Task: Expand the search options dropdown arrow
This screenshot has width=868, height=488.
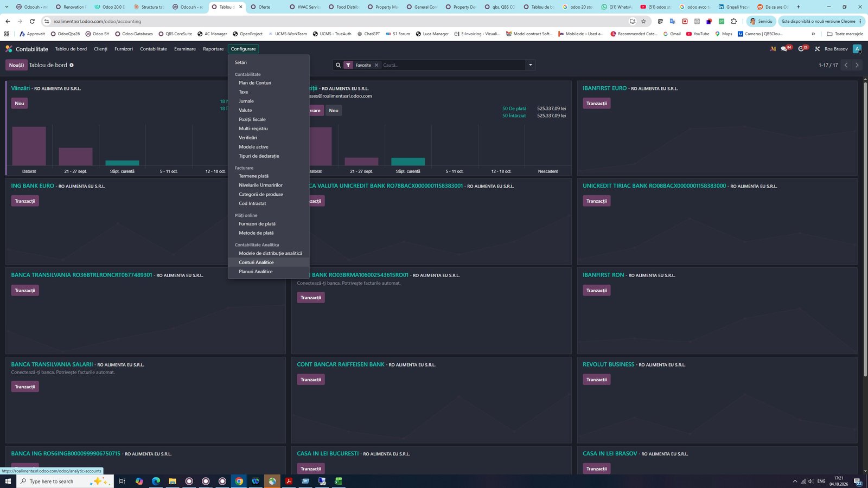Action: click(531, 65)
